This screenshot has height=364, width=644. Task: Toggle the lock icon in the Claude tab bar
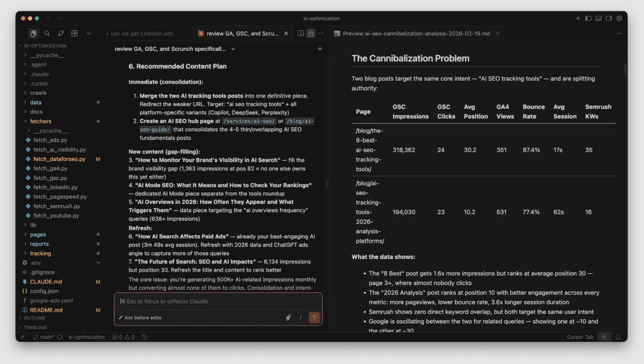pyautogui.click(x=311, y=33)
